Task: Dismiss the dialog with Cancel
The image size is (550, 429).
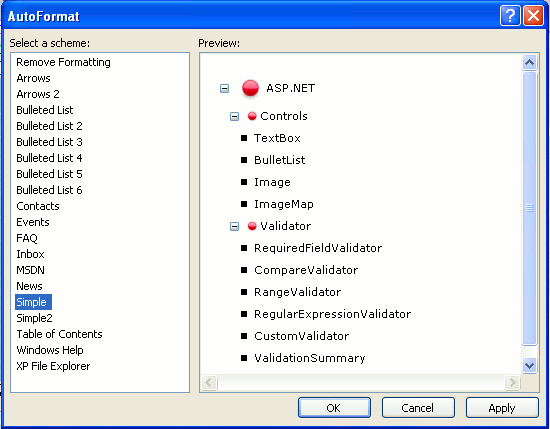Action: [418, 408]
